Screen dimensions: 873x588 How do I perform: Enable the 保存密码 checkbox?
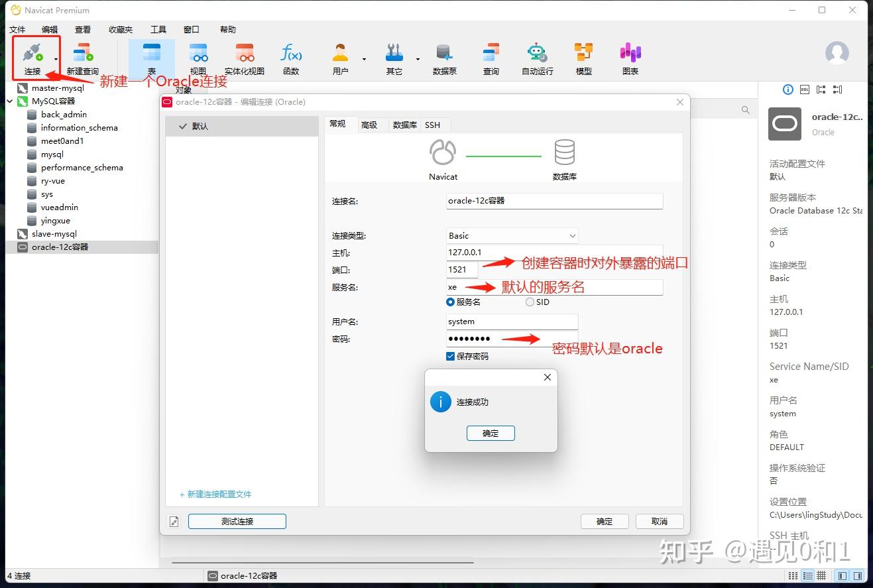(x=451, y=356)
